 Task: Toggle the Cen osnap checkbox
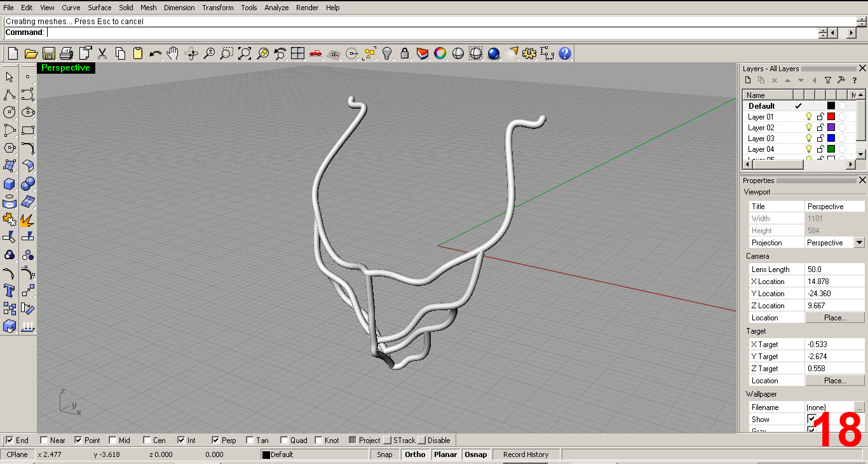pyautogui.click(x=147, y=440)
